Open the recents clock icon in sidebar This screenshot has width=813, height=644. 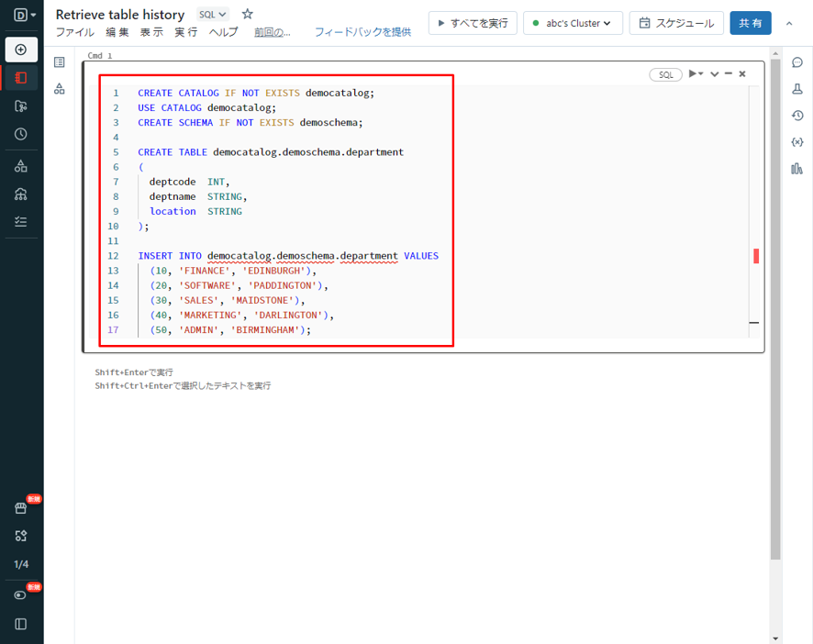21,134
